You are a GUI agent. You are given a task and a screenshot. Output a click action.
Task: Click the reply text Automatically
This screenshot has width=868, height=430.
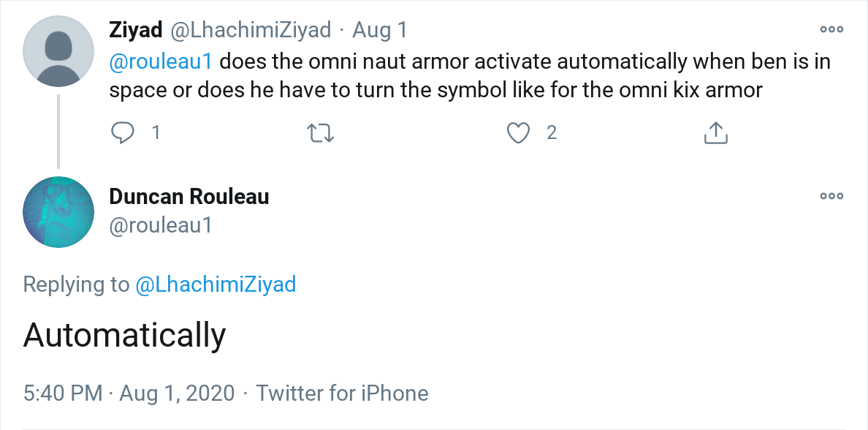(x=124, y=335)
